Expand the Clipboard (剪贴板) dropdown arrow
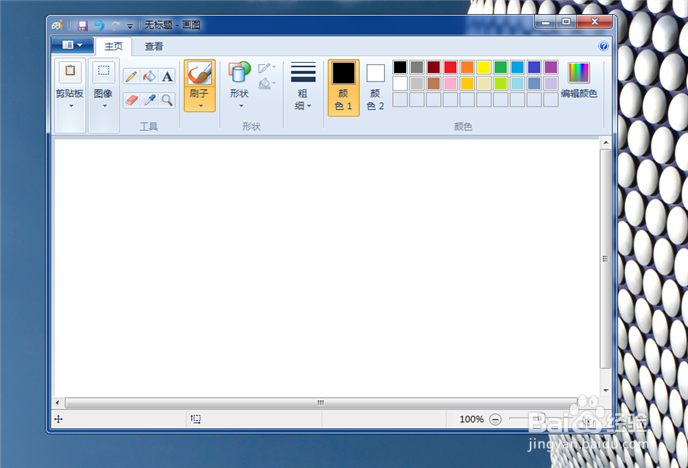This screenshot has width=688, height=468. coord(71,106)
